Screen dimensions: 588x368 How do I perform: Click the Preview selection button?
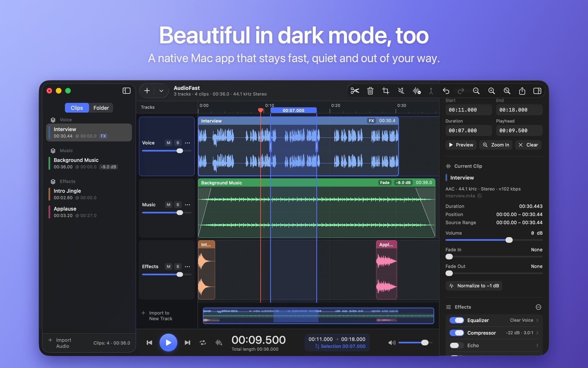coord(461,145)
